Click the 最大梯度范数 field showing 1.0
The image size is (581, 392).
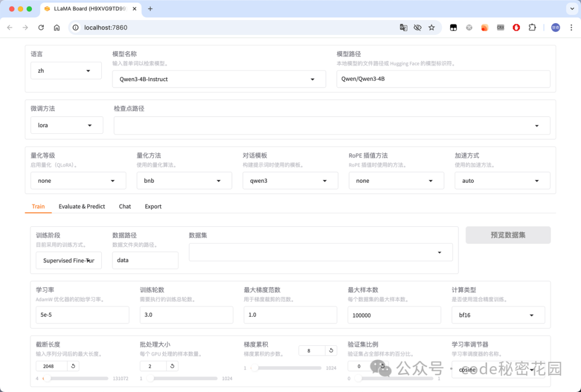coord(290,315)
